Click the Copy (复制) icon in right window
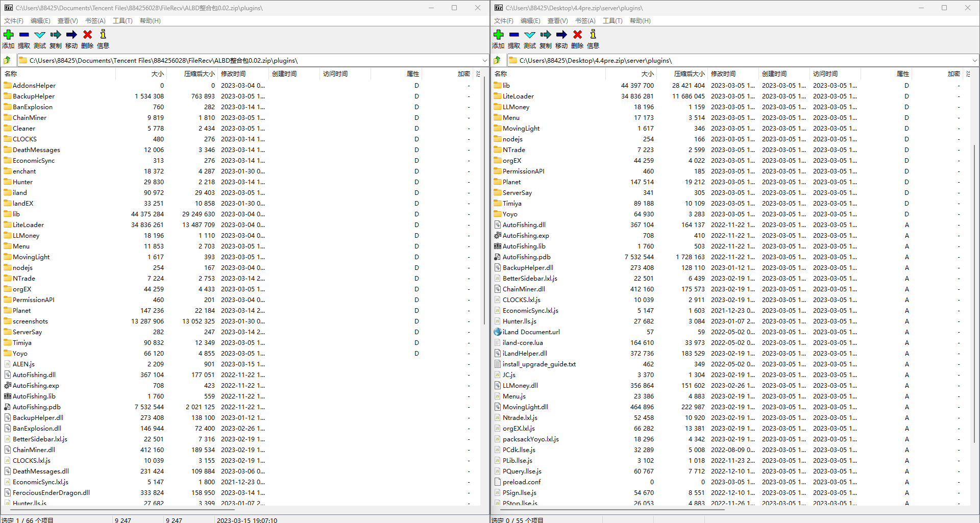This screenshot has height=523, width=980. (x=546, y=35)
